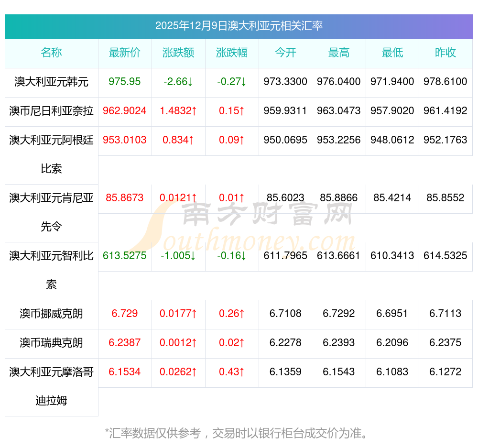478x448 pixels.
Task: Click the 2025年12月9日澳大利亚元相关汇率 title banner
Action: 239,26
